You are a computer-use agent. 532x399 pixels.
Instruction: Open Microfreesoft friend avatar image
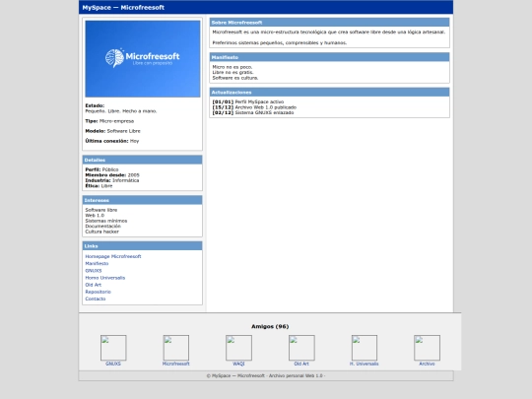click(176, 348)
